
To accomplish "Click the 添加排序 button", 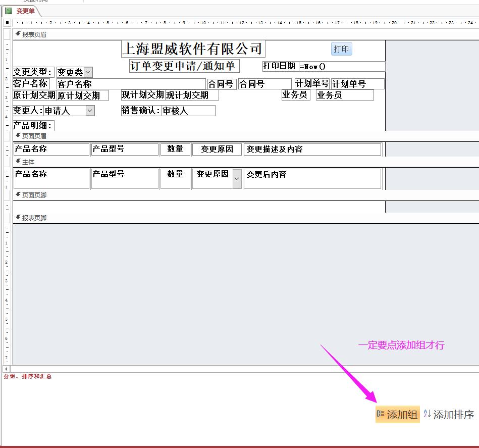I will pos(449,414).
